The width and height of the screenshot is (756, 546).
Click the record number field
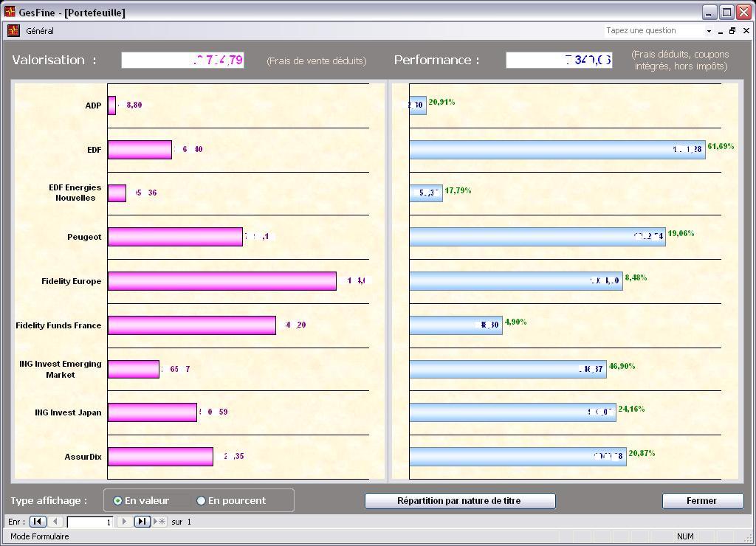pyautogui.click(x=90, y=522)
